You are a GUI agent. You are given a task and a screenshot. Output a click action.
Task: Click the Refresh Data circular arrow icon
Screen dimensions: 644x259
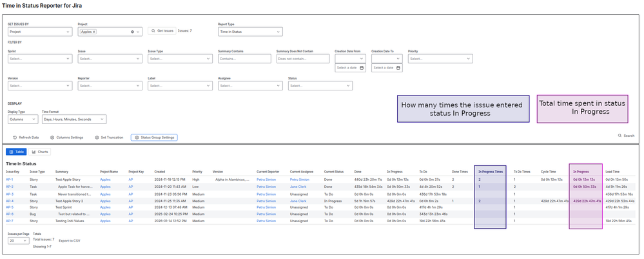tap(15, 138)
